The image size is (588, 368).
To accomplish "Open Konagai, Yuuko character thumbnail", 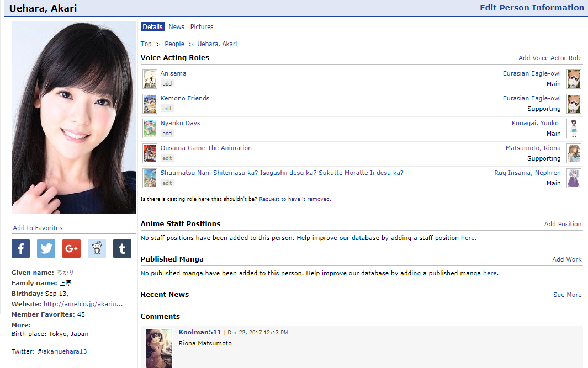I will click(574, 129).
